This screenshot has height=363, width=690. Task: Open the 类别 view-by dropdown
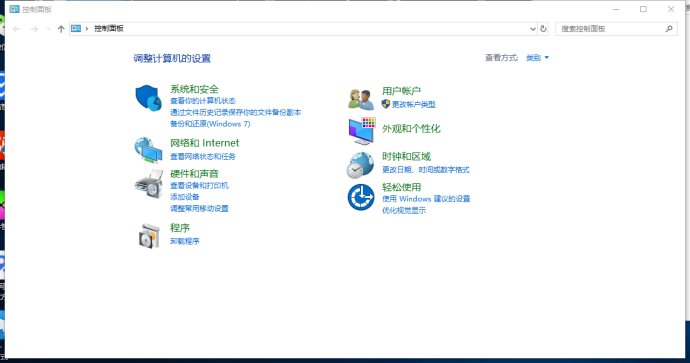(x=537, y=58)
